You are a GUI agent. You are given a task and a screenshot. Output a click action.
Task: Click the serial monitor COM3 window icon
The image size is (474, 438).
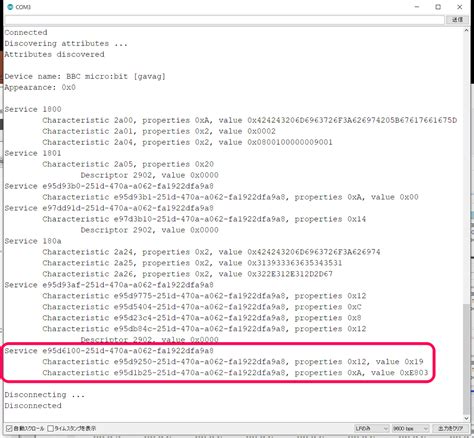point(10,7)
